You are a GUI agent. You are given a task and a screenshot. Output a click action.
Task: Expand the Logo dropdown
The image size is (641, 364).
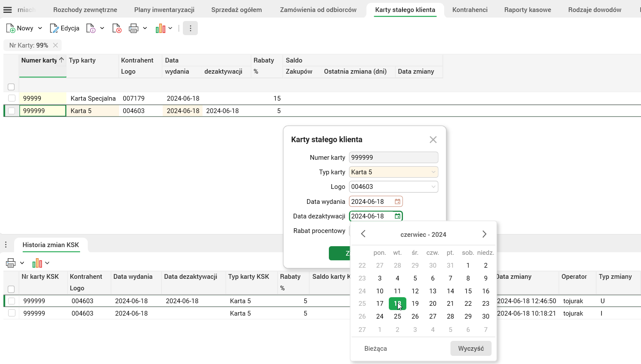433,187
